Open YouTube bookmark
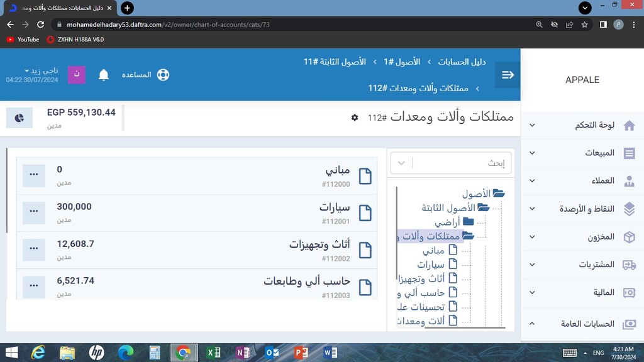This screenshot has height=362, width=644. point(23,40)
